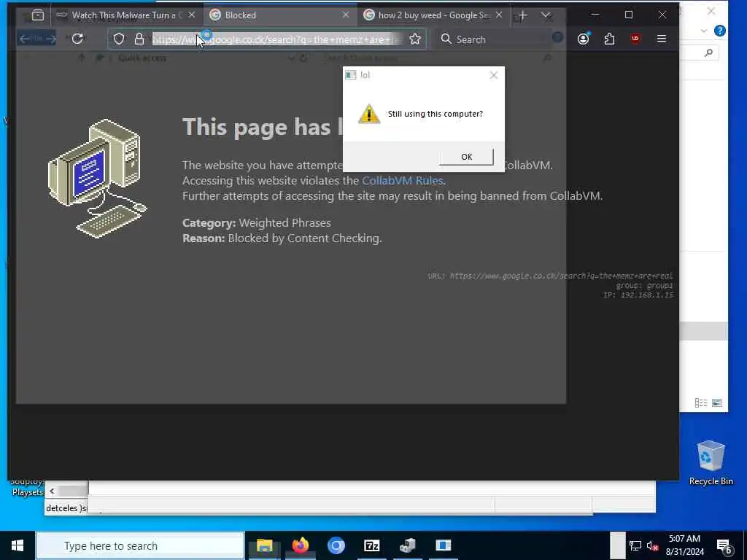The height and width of the screenshot is (560, 747).
Task: Open the Recycle Bin on desktop
Action: [711, 462]
